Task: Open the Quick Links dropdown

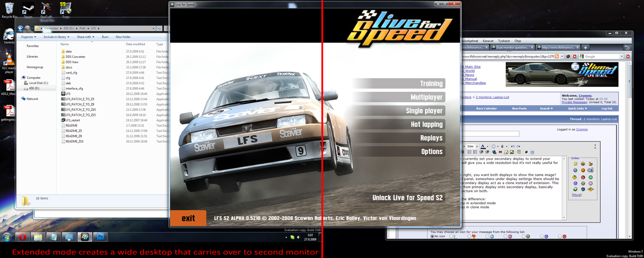Action: coord(577,108)
